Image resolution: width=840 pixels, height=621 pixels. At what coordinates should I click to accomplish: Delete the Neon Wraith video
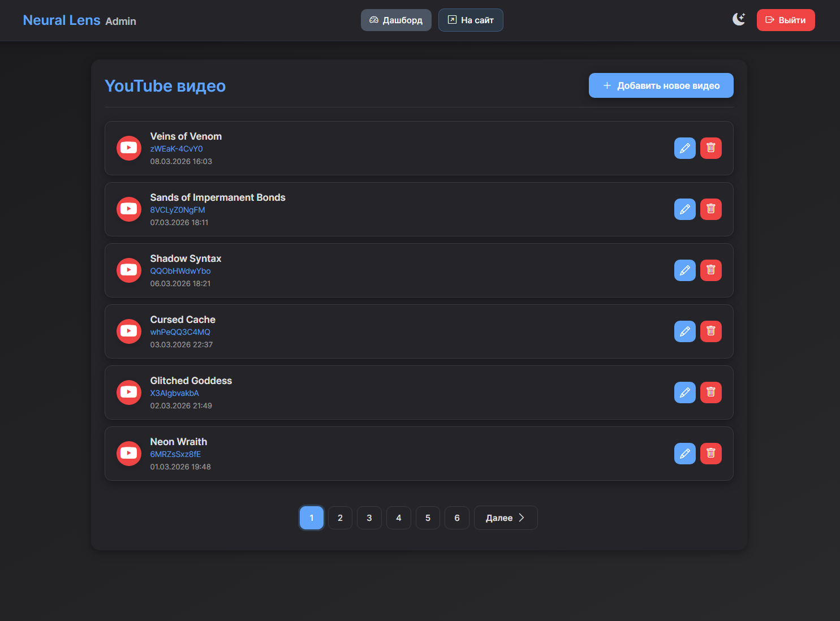pos(710,454)
